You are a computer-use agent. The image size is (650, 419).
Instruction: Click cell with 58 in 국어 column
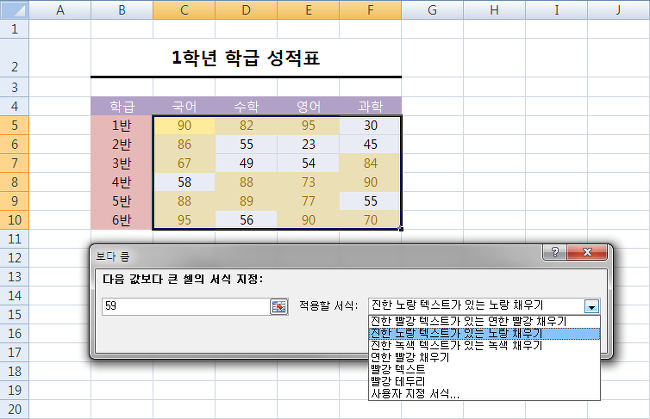[184, 182]
